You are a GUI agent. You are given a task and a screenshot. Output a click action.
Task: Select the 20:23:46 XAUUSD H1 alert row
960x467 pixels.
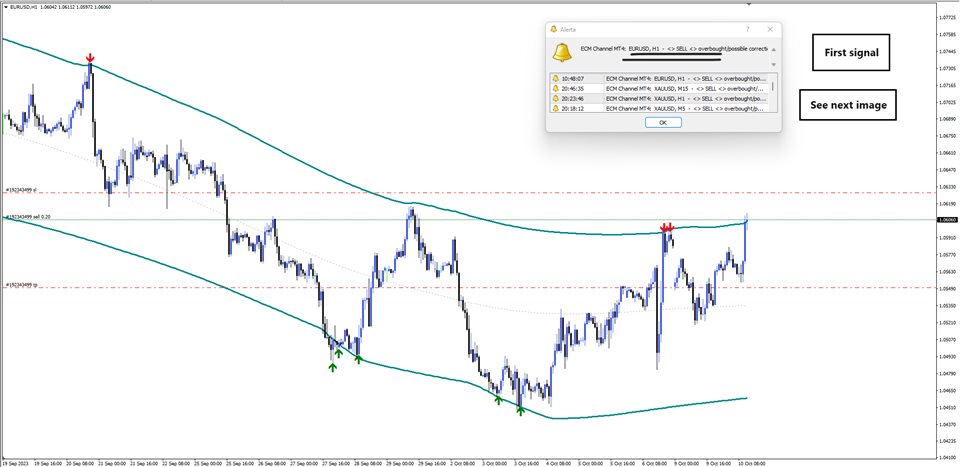[x=660, y=98]
